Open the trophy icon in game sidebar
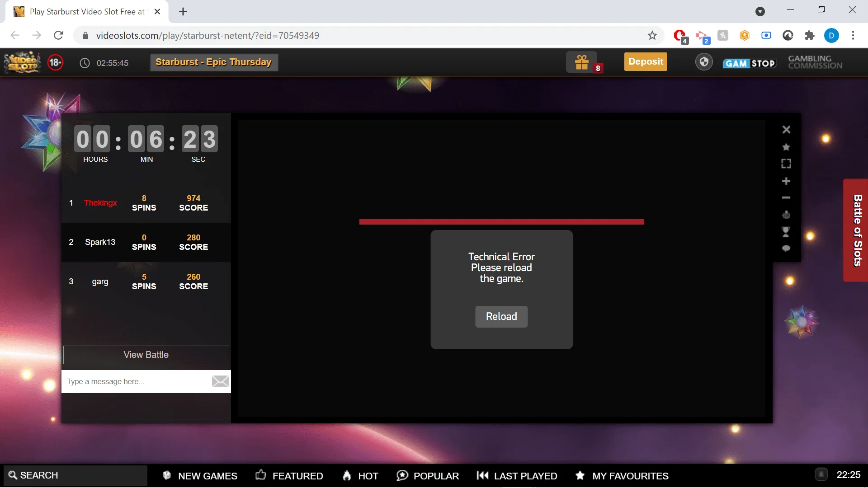868x488 pixels. point(786,232)
